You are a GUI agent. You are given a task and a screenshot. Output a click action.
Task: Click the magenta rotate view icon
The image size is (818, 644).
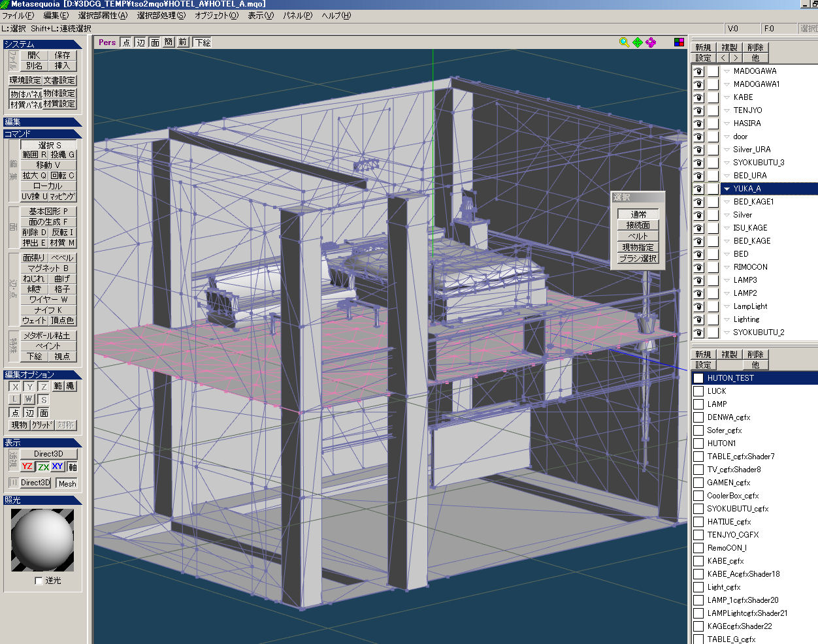(651, 42)
